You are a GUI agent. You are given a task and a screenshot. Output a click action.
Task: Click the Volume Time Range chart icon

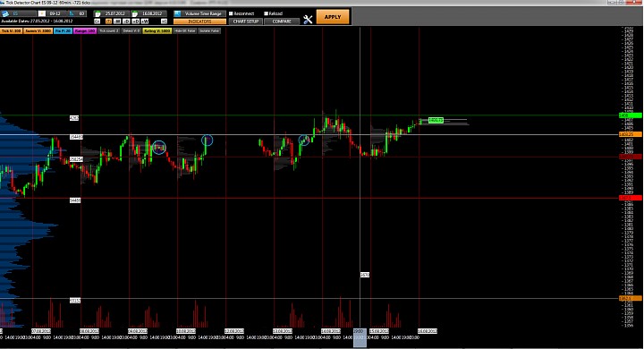coord(177,13)
